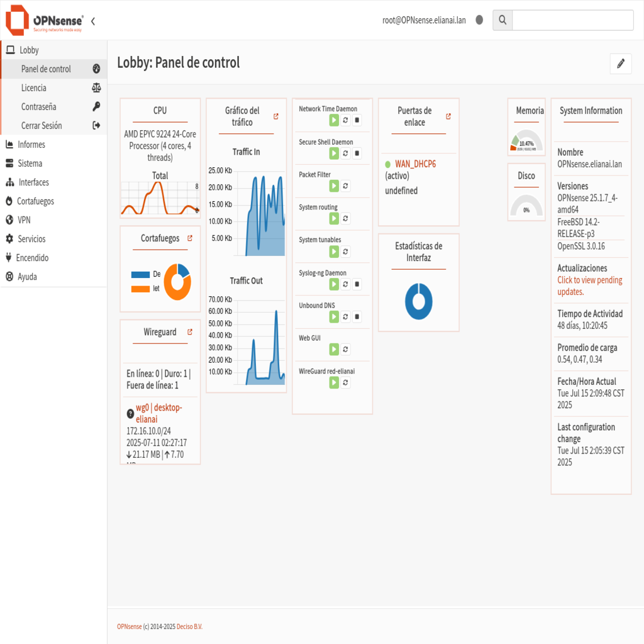
Task: Stop the Syslog-ng Daemon service
Action: (357, 284)
